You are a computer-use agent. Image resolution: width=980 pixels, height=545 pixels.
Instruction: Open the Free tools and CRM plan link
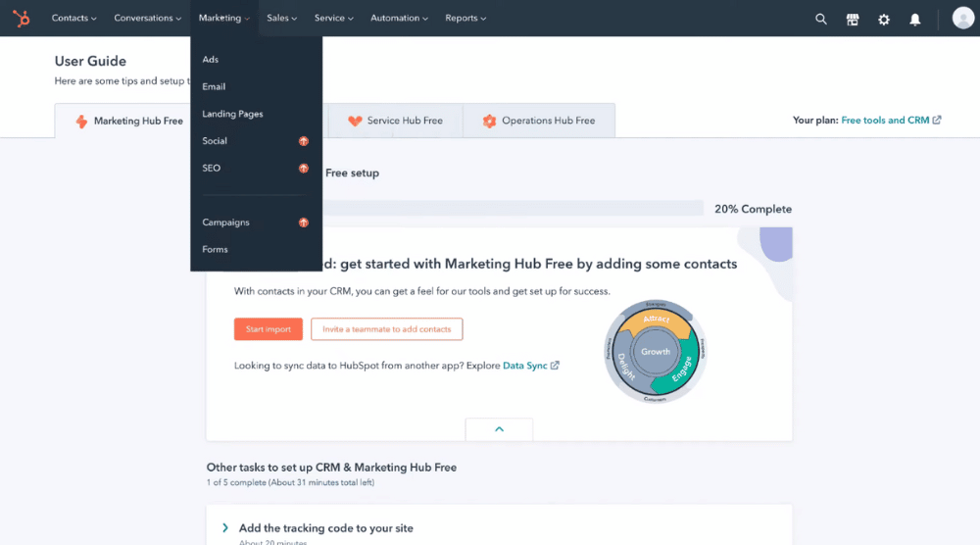[885, 120]
